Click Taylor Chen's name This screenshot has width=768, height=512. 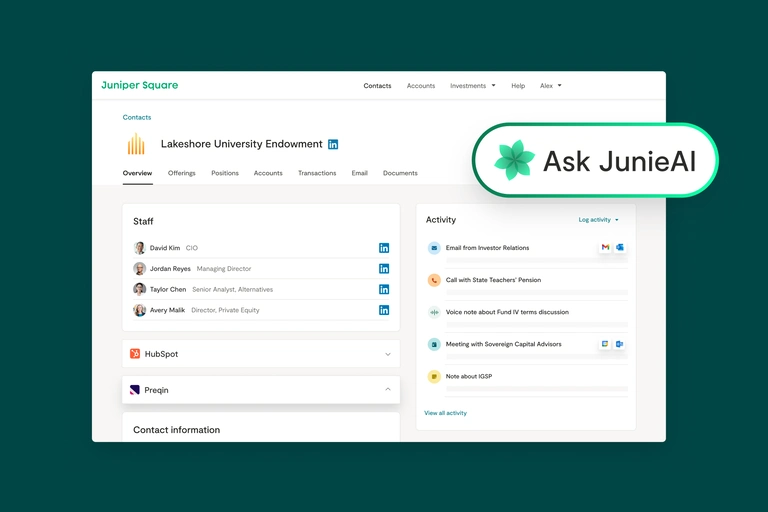coord(168,290)
